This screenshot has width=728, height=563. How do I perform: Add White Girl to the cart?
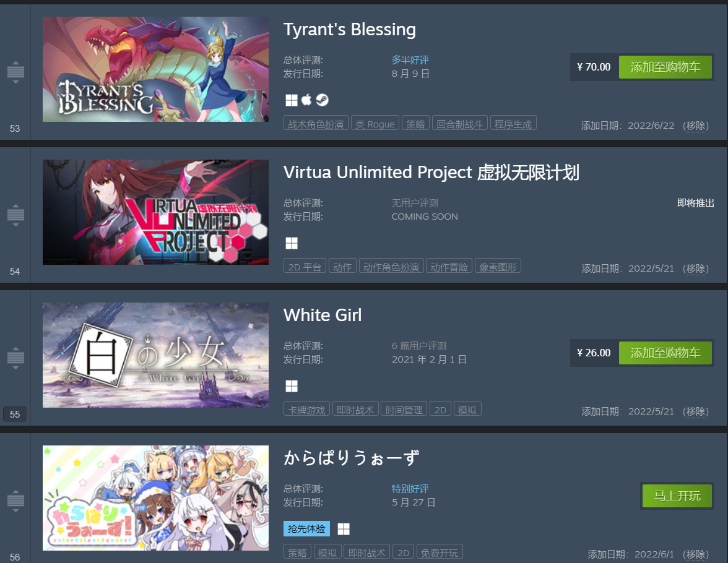[665, 353]
